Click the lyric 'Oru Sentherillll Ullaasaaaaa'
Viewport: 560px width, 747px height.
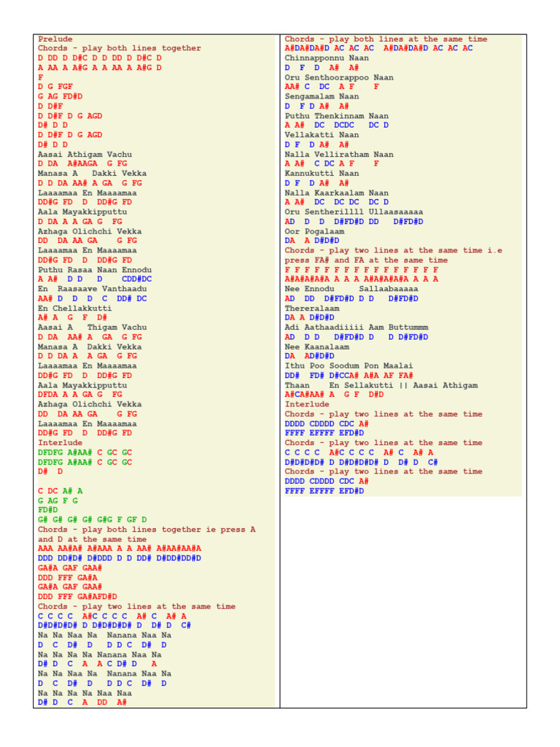(x=354, y=212)
